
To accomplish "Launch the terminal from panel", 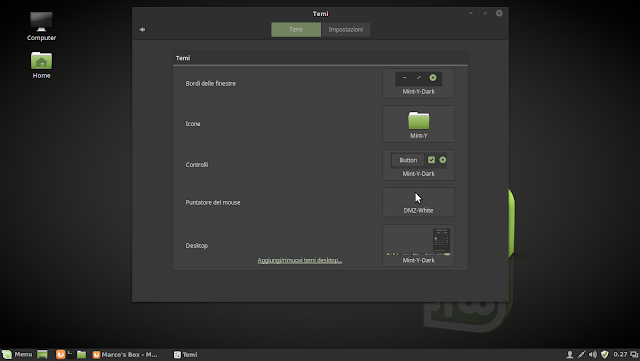I will (x=71, y=354).
